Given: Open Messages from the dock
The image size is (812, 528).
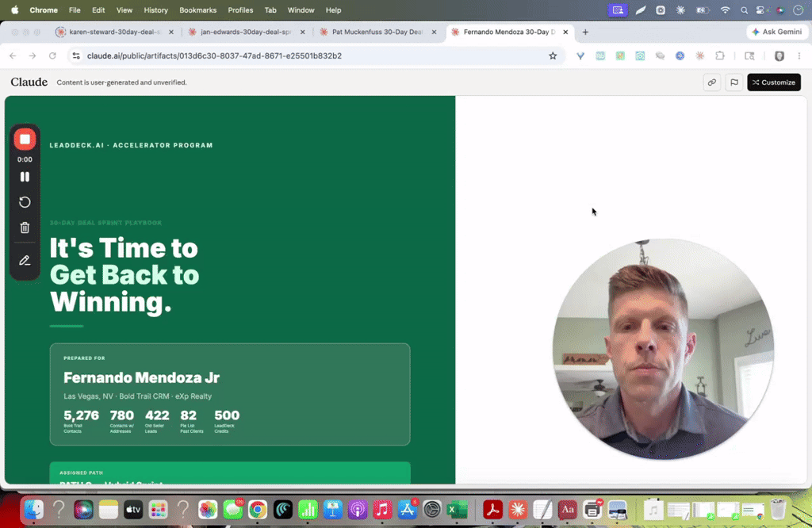Looking at the screenshot, I should point(233,510).
